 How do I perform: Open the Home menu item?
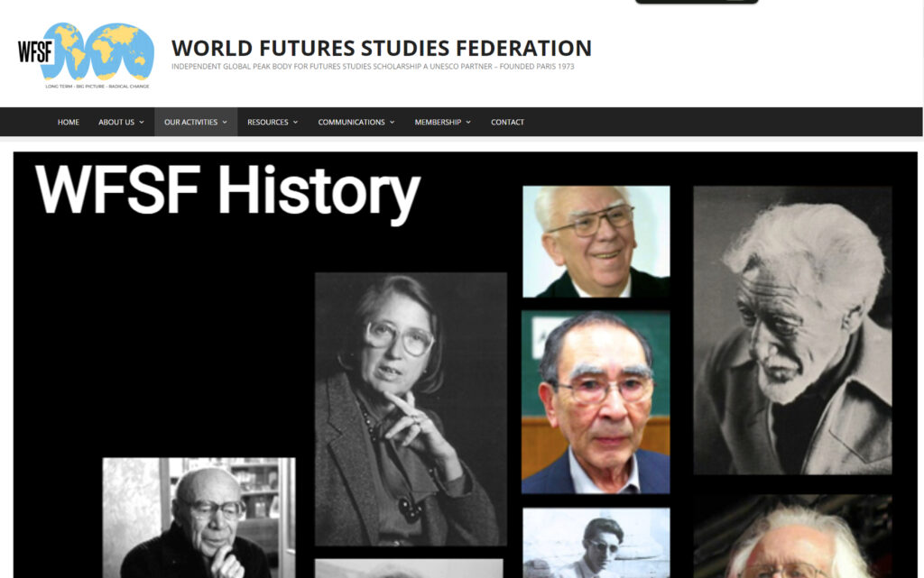[x=69, y=122]
